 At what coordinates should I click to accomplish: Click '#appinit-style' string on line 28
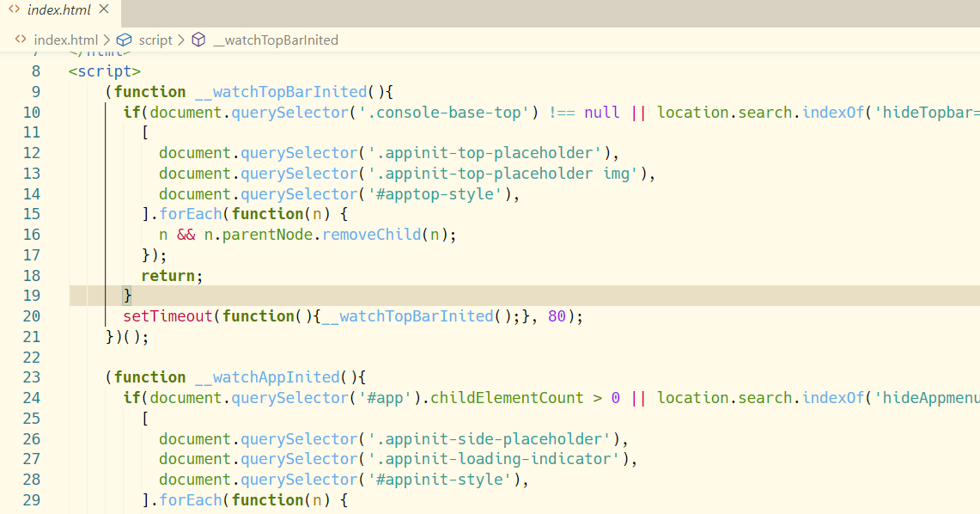pos(439,480)
